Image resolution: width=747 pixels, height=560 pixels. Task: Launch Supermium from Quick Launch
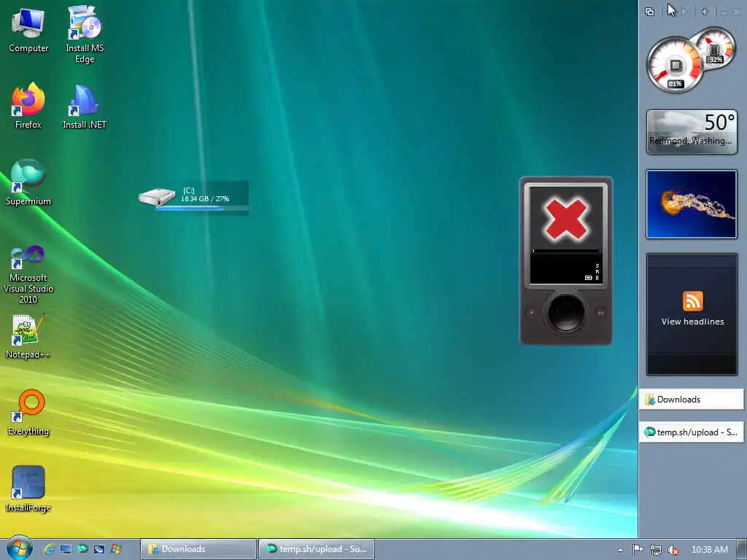pyautogui.click(x=82, y=549)
